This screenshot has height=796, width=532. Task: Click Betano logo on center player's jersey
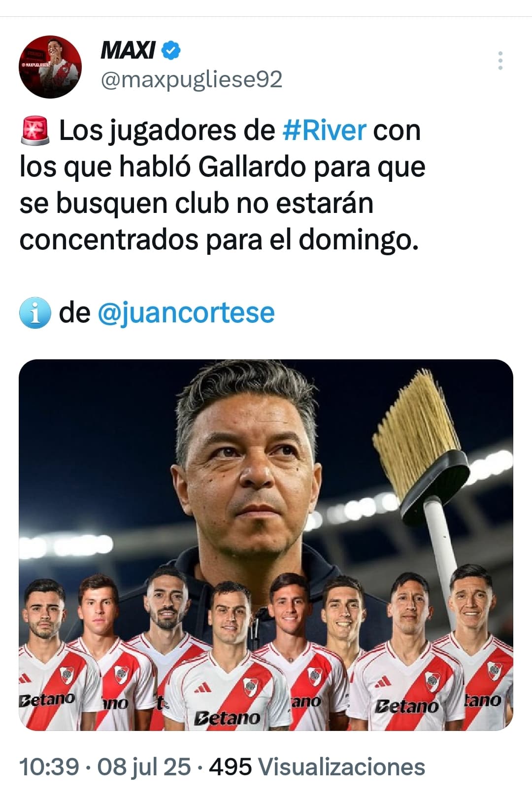tap(227, 718)
